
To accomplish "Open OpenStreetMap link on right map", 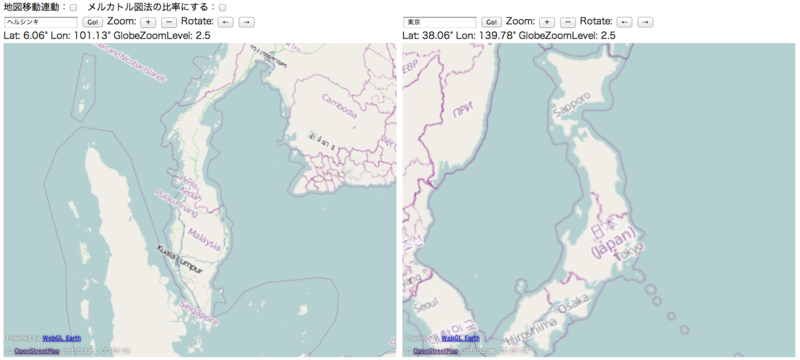I will pos(435,351).
